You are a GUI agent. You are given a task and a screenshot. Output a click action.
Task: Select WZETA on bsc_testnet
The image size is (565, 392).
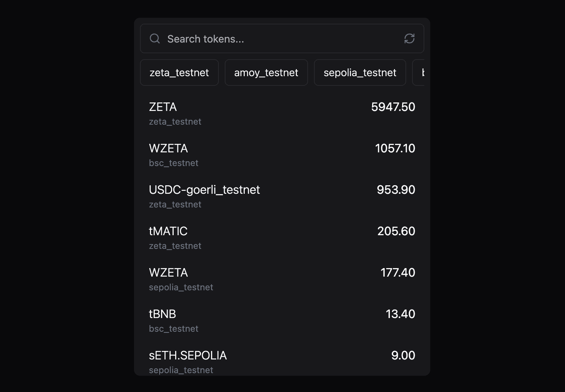259,155
